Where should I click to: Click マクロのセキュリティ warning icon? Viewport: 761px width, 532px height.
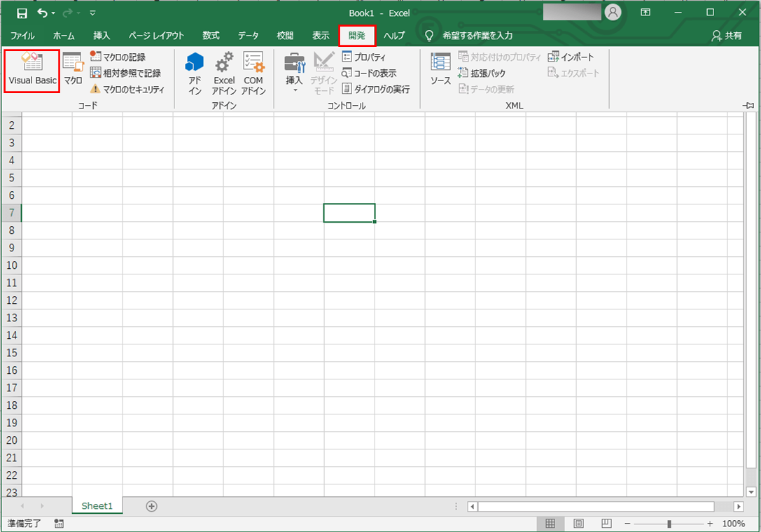(x=96, y=89)
